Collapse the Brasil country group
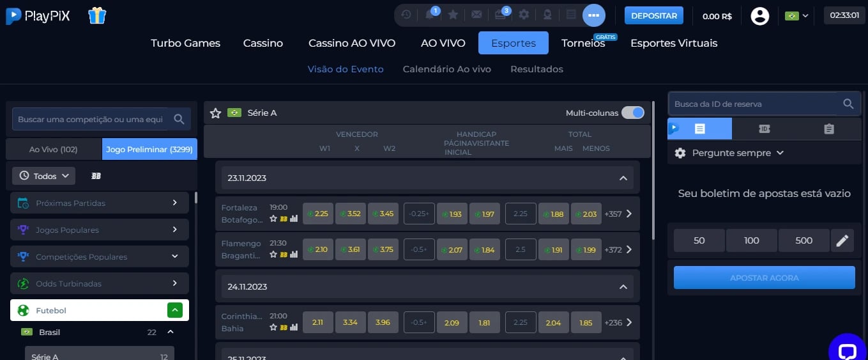The image size is (868, 360). pyautogui.click(x=171, y=332)
